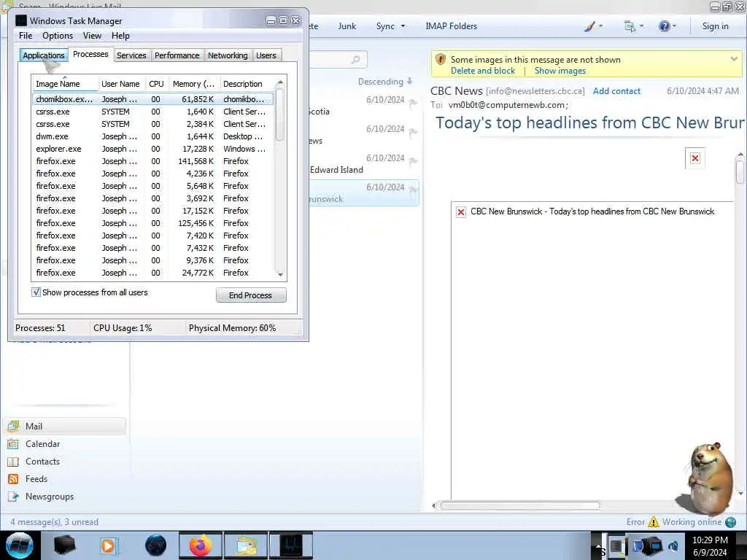
Task: Switch to the Performance tab
Action: click(177, 55)
